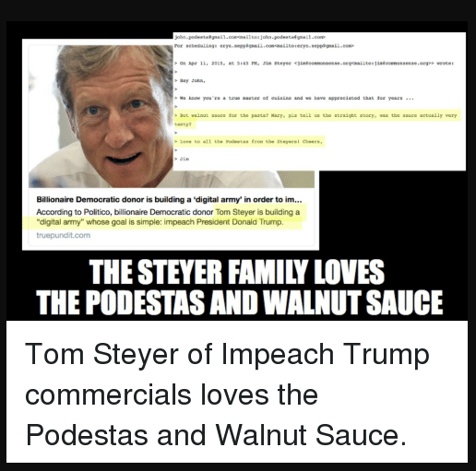Click the 'Billionaire Democratic donor' article headline
476x471 pixels.
click(x=169, y=200)
